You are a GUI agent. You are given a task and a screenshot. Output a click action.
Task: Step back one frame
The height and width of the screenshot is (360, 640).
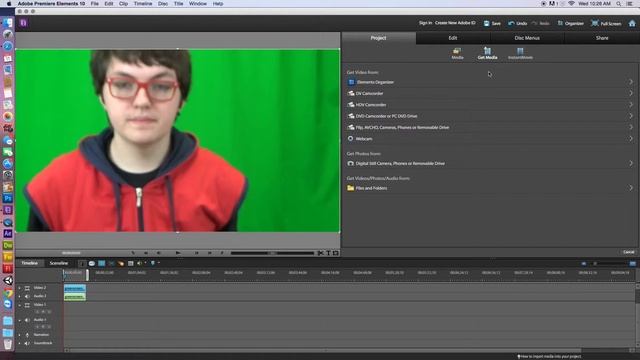[x=159, y=253]
